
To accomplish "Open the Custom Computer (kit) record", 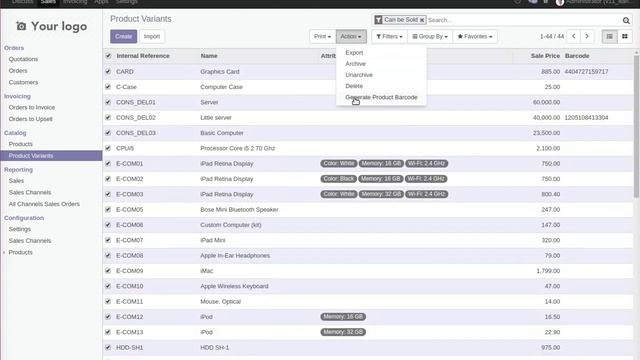I will [x=231, y=225].
